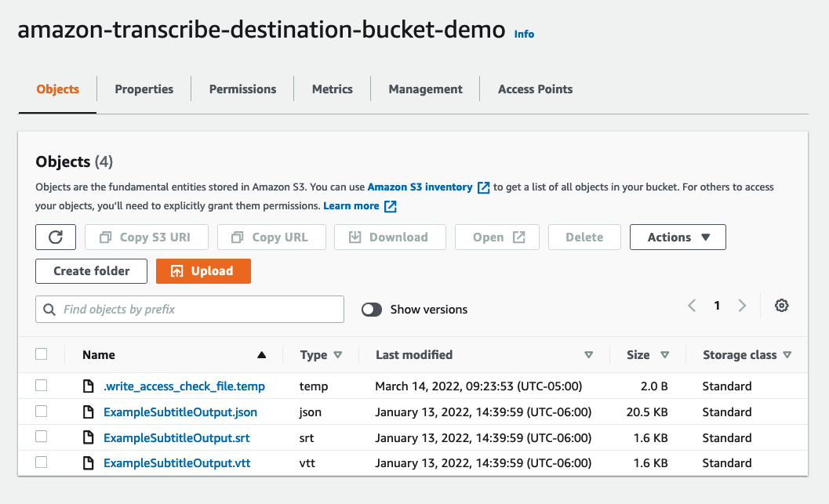The image size is (829, 504).
Task: Switch to the Properties tab
Action: [x=144, y=89]
